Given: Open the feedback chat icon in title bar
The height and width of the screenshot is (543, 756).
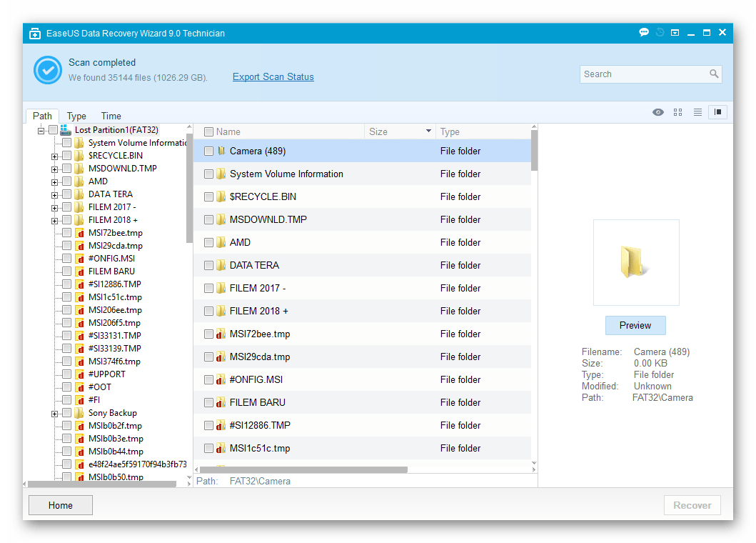Looking at the screenshot, I should (x=643, y=32).
